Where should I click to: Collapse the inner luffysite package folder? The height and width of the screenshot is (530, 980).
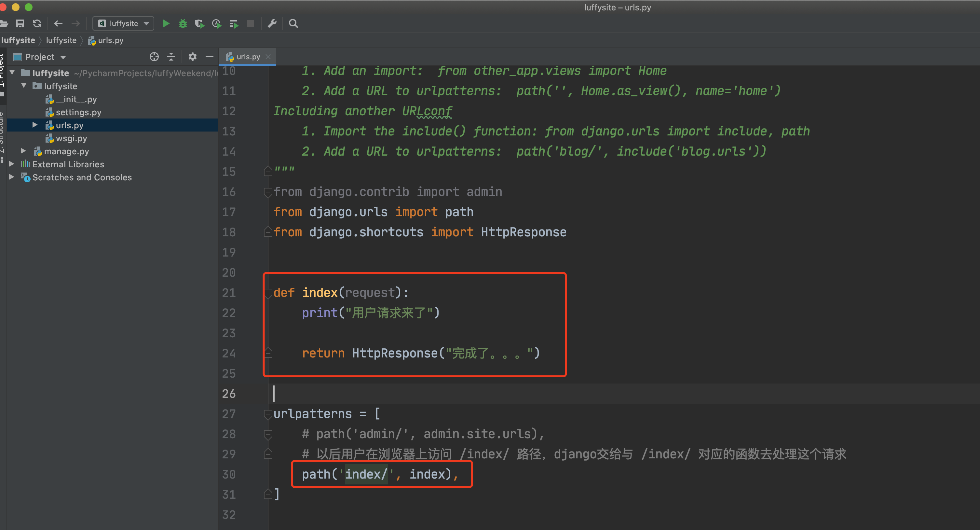pyautogui.click(x=24, y=86)
